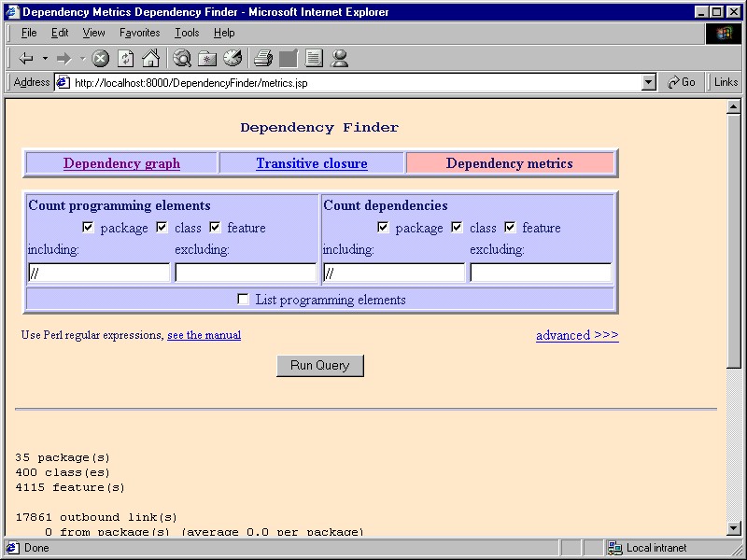Open the Favorites menu
The image size is (747, 560).
[139, 33]
